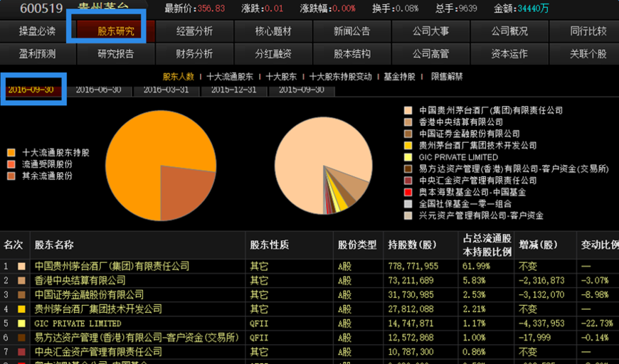Screen dimensions: 619x364
Task: Select the 2015-09-30 date tab
Action: pos(302,90)
